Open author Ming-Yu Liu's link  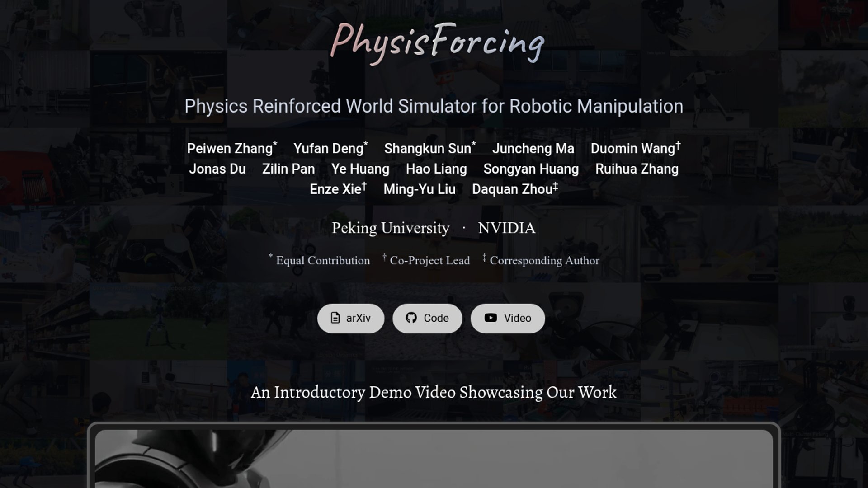[420, 189]
